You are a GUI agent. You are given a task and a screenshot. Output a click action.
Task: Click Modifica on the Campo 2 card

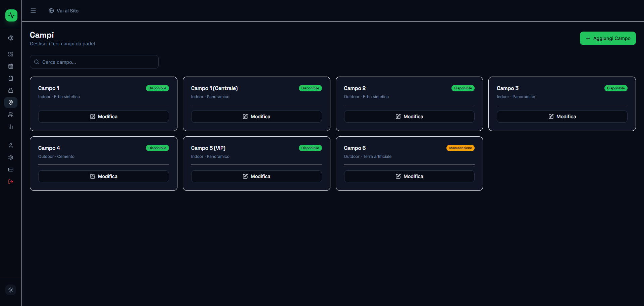(409, 117)
